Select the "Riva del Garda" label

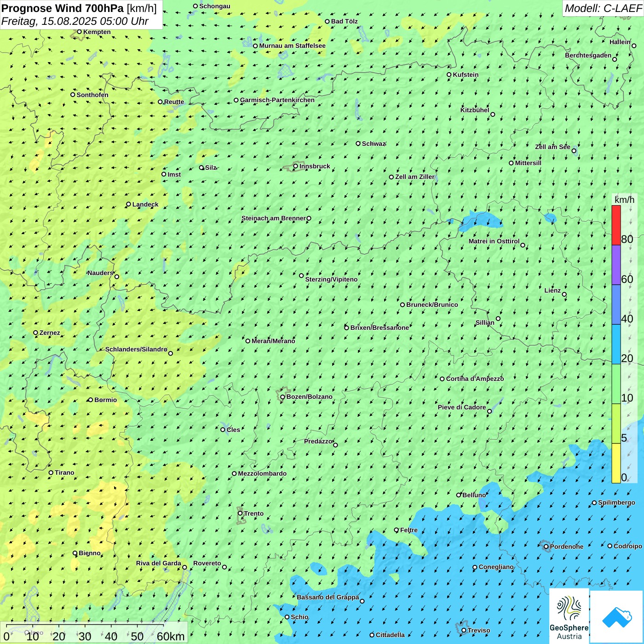tap(159, 563)
